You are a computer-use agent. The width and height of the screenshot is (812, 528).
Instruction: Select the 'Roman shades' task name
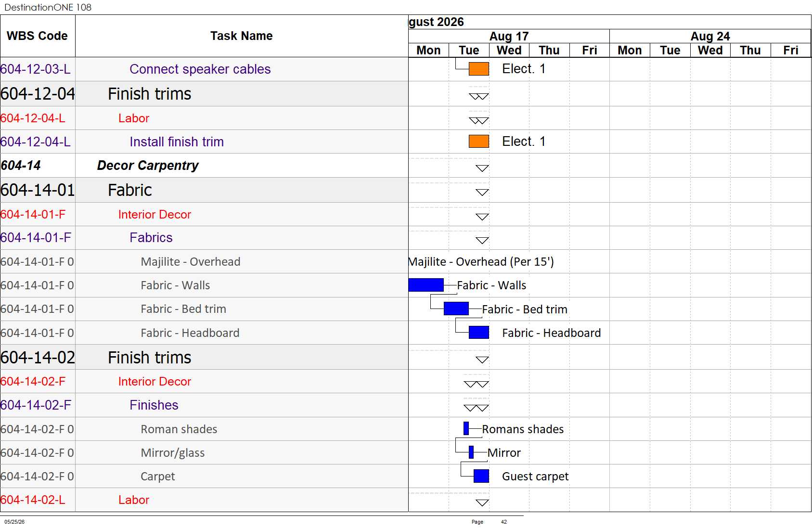pyautogui.click(x=179, y=429)
